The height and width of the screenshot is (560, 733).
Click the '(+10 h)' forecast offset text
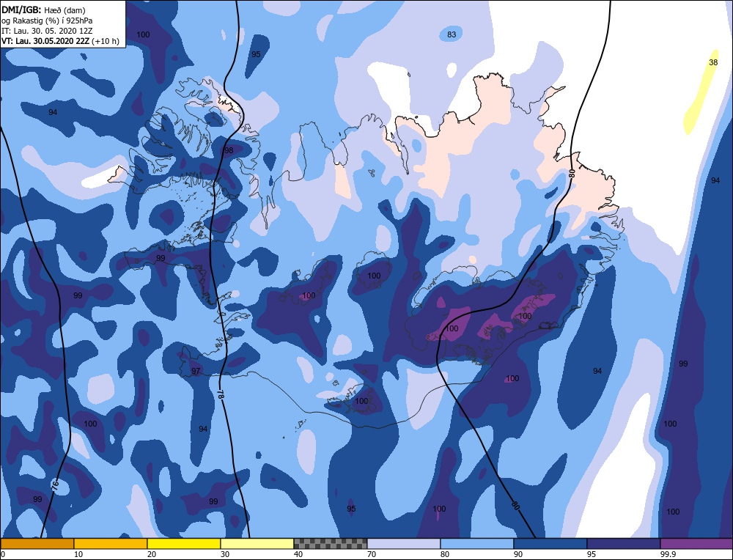tap(106, 41)
